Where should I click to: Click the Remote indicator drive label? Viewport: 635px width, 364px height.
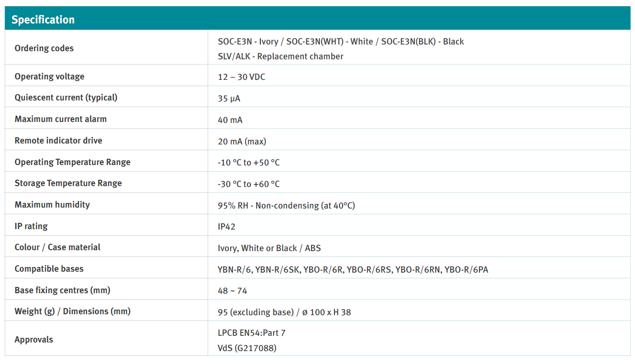pyautogui.click(x=58, y=141)
